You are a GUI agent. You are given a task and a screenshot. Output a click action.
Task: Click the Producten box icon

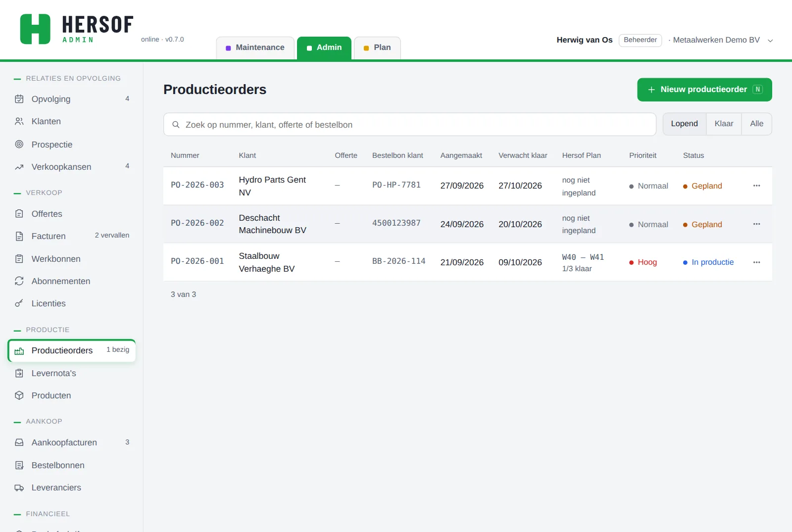(19, 395)
